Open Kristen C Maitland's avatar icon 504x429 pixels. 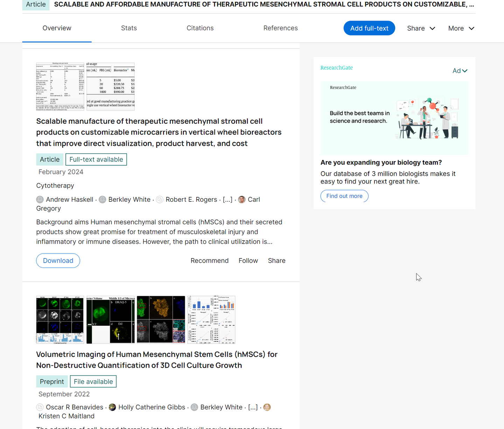pos(267,407)
